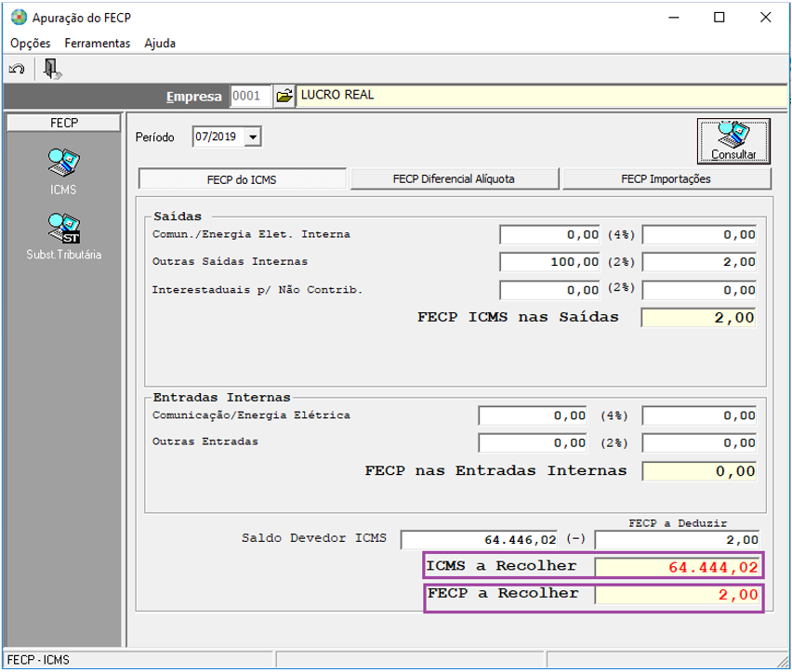The width and height of the screenshot is (792, 672).
Task: Click the FECP ICMS nas Saídas total field
Action: [698, 318]
